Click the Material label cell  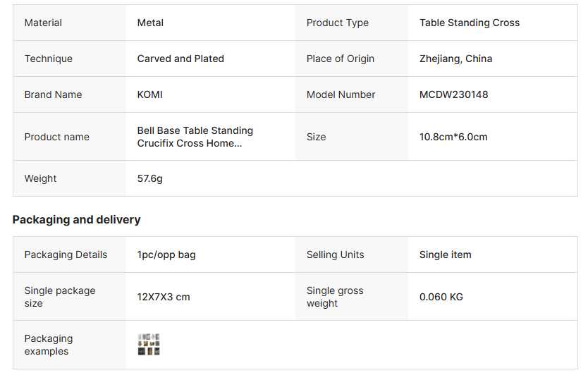click(x=43, y=23)
